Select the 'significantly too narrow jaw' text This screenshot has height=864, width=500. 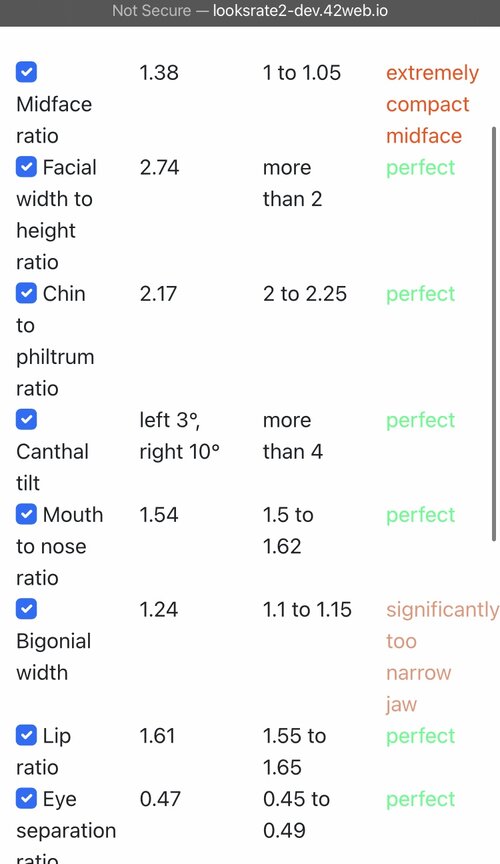[x=442, y=656]
